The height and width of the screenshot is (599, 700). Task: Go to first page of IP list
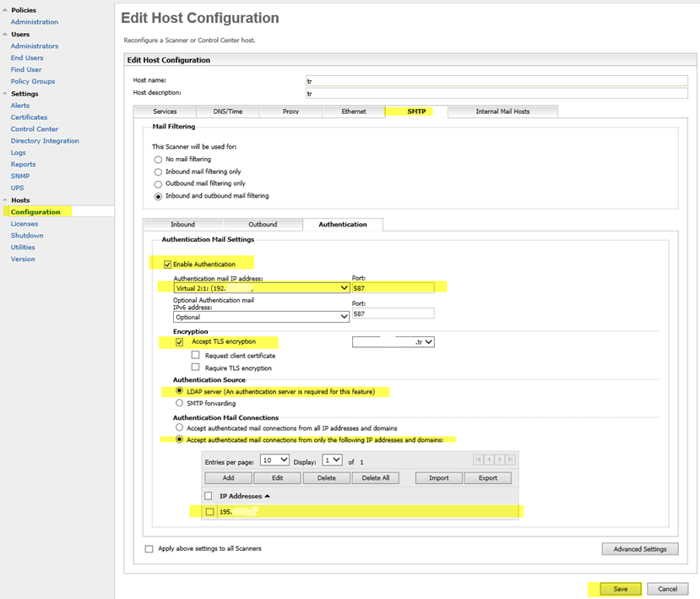pos(478,460)
